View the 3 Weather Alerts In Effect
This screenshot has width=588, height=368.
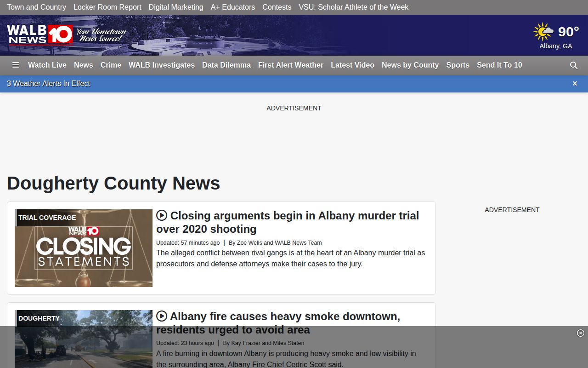48,83
